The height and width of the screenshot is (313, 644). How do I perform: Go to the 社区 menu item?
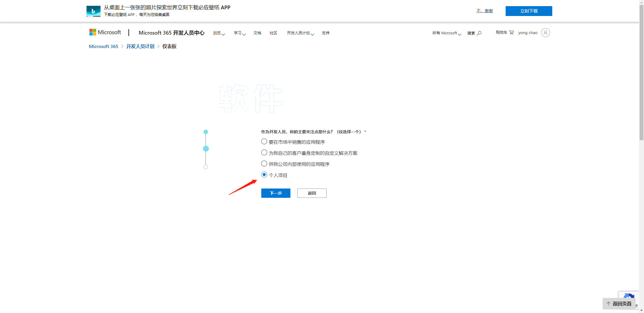(273, 33)
